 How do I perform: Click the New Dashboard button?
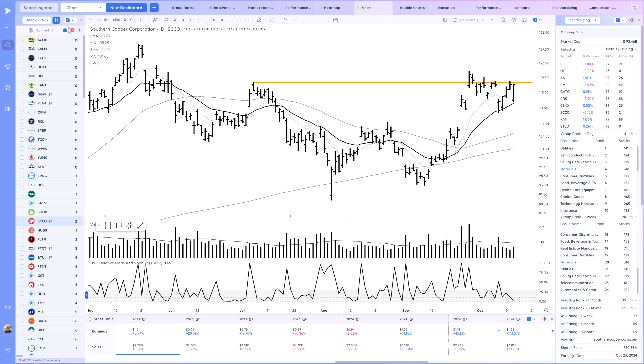point(126,8)
